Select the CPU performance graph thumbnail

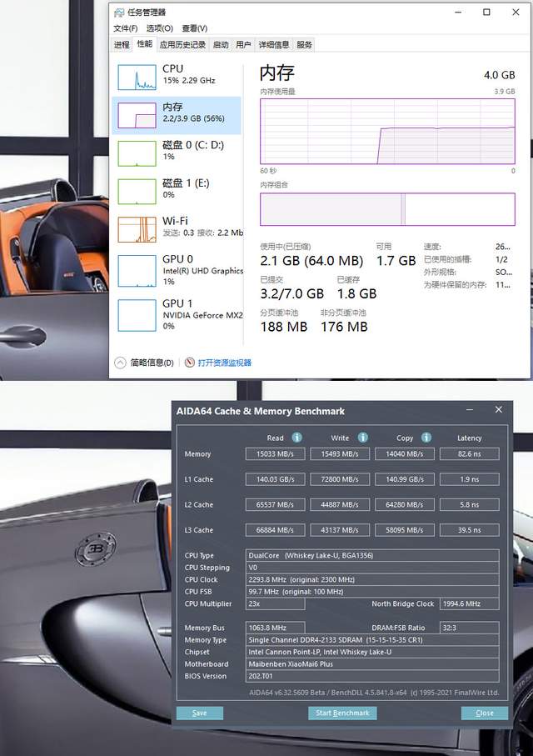[x=137, y=78]
